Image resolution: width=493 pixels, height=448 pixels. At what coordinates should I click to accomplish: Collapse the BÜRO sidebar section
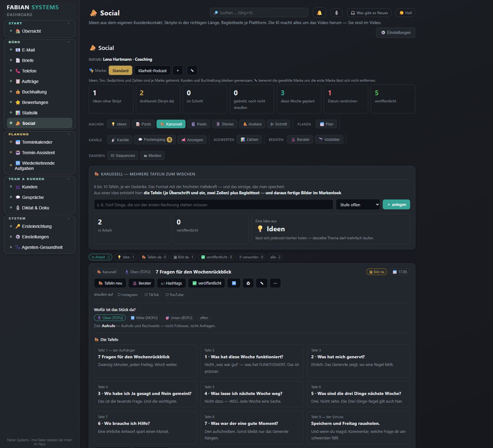tap(68, 42)
